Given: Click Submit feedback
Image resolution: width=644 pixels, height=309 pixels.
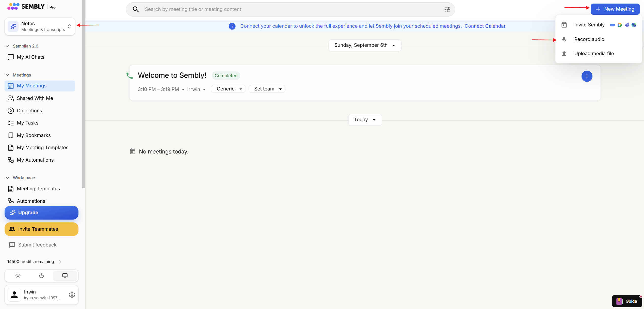Looking at the screenshot, I should (33, 245).
